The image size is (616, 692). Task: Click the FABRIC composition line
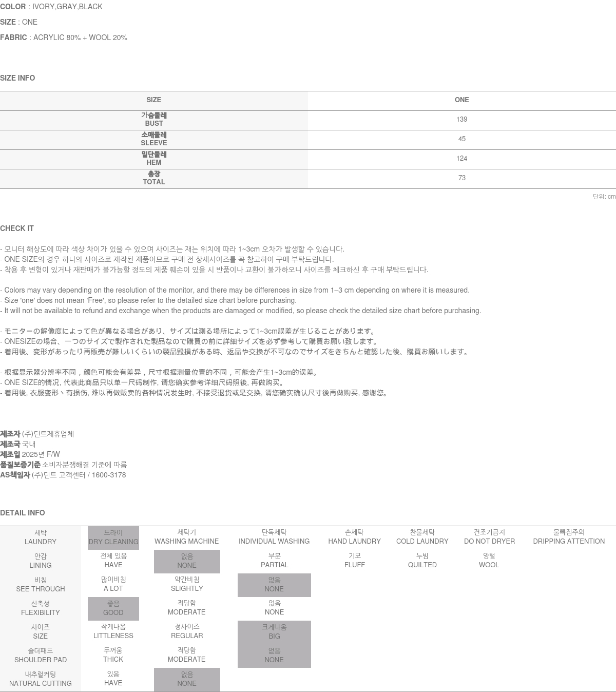pos(64,37)
